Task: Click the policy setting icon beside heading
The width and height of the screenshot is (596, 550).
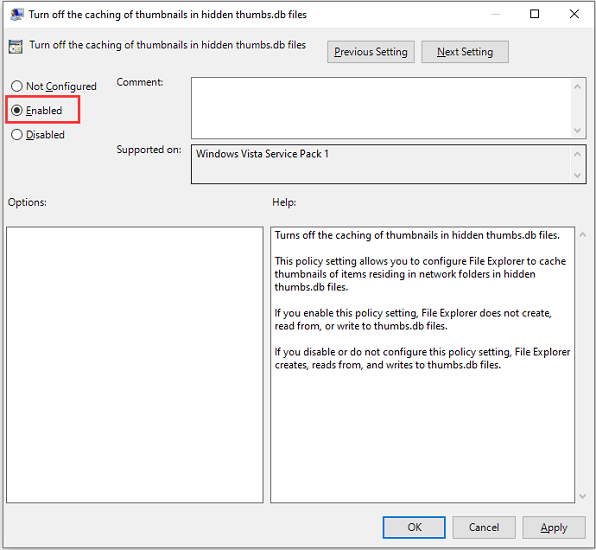Action: click(x=16, y=46)
